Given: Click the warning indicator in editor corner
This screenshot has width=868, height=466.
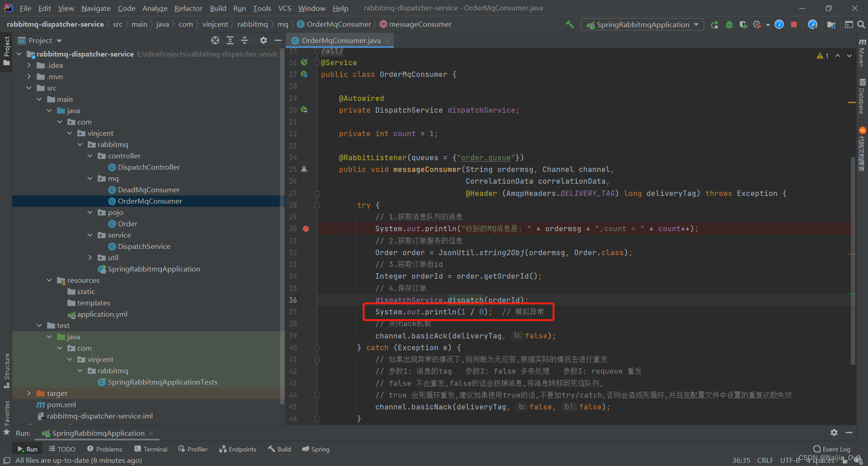Looking at the screenshot, I should [823, 56].
